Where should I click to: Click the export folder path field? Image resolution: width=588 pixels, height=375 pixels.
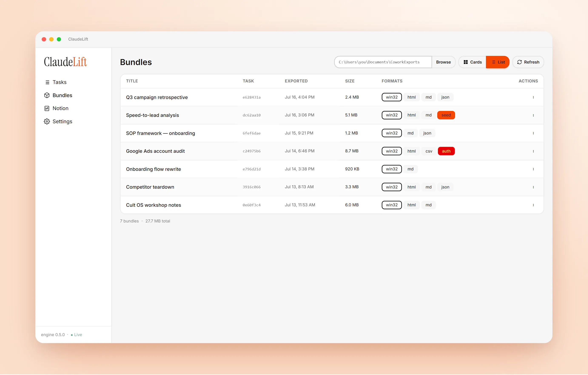click(x=383, y=62)
